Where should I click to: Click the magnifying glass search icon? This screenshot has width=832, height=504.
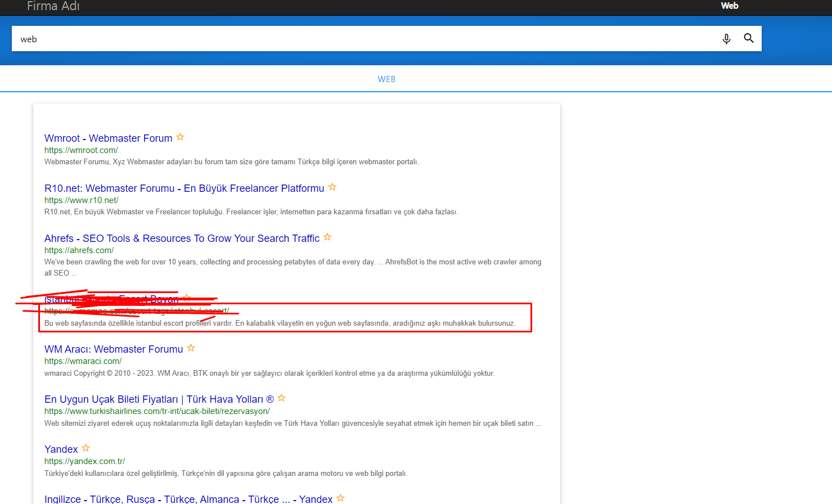coord(749,38)
